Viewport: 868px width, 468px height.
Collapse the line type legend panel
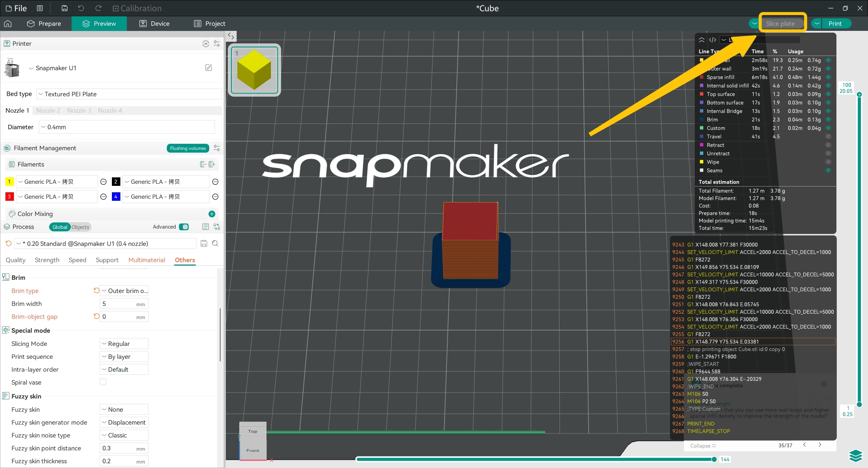click(x=702, y=40)
